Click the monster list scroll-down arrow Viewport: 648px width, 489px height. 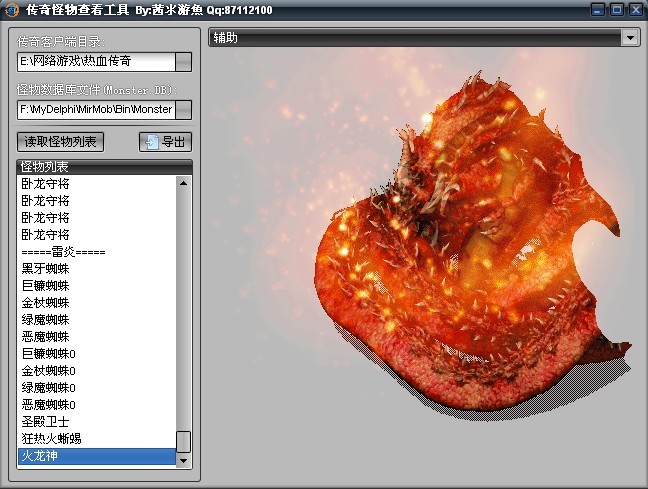click(183, 460)
